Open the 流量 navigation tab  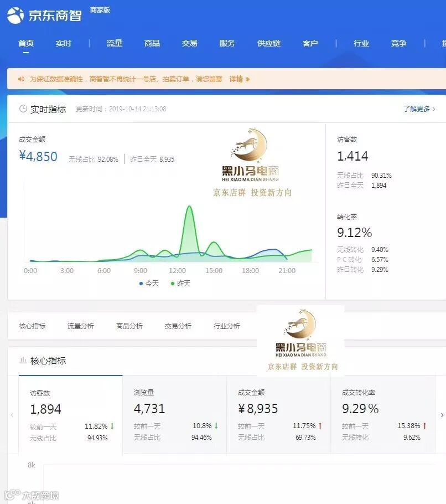115,43
